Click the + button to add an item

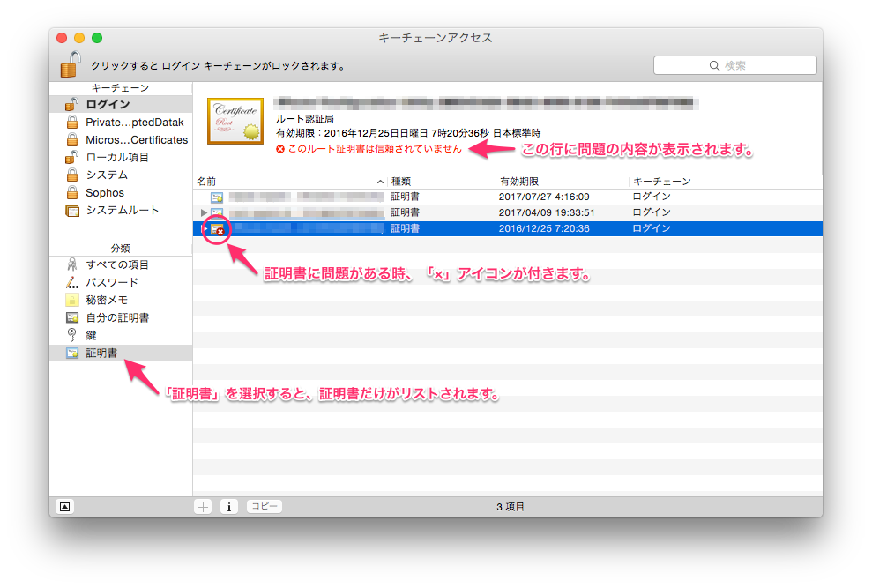click(x=203, y=506)
